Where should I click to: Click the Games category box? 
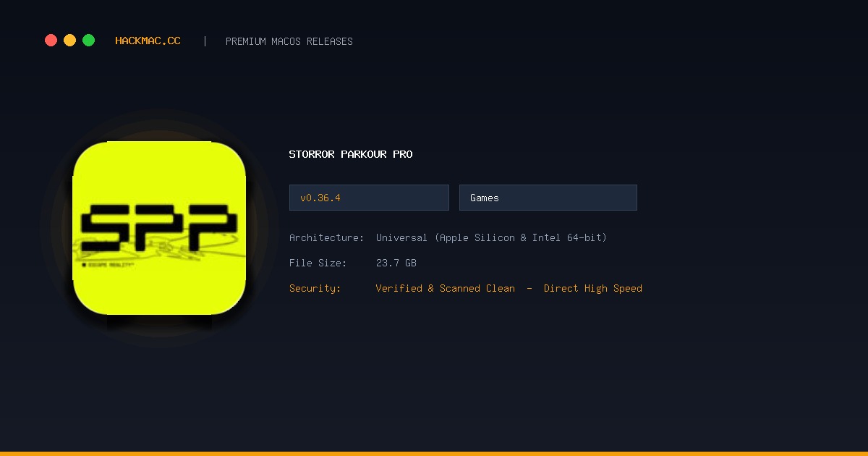(548, 198)
